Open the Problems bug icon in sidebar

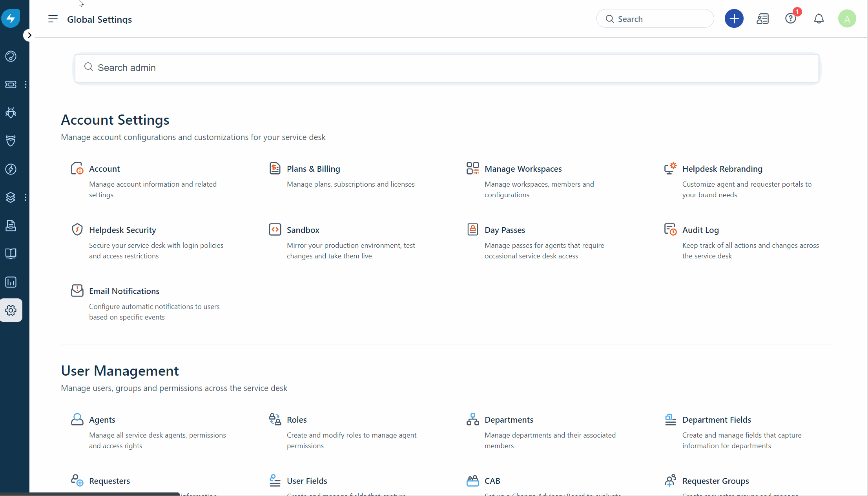coord(11,113)
